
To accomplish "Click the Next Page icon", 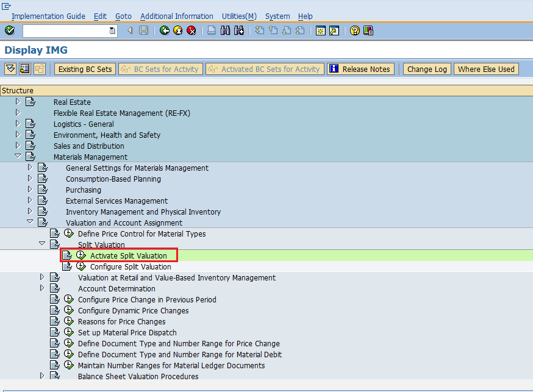I will (287, 30).
